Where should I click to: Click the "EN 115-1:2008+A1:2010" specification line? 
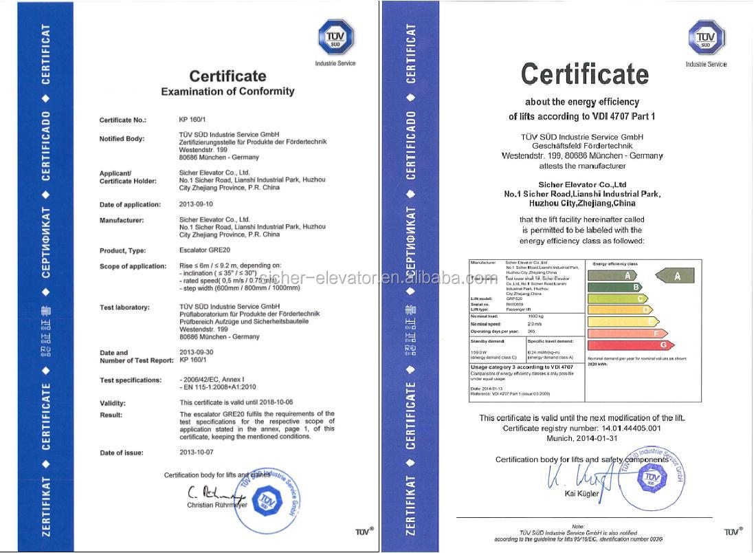[218, 387]
